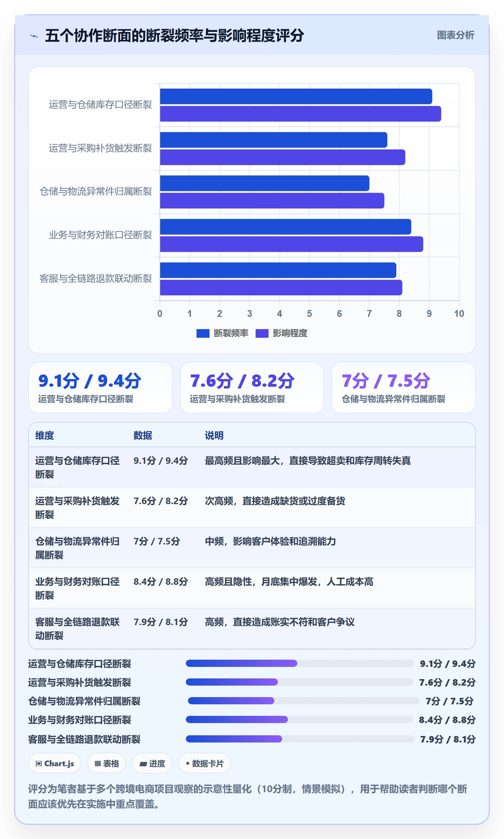This screenshot has height=839, width=504.
Task: Click 影响程度 bar for 仓储与物流异常件归属断裂
Action: coord(272,201)
